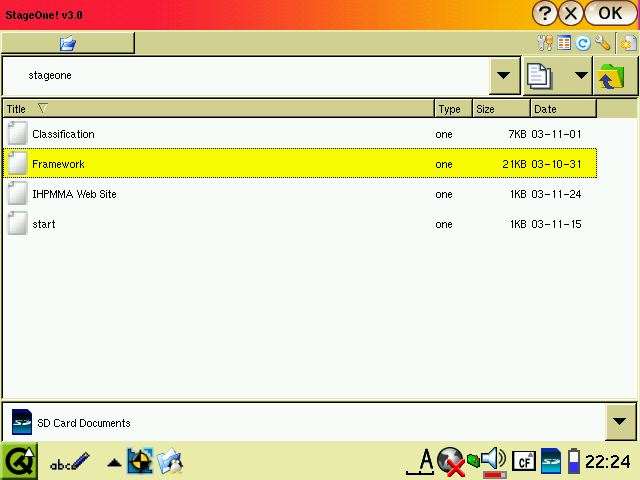
Task: Expand the SD Card Documents location dropdown
Action: pyautogui.click(x=620, y=422)
